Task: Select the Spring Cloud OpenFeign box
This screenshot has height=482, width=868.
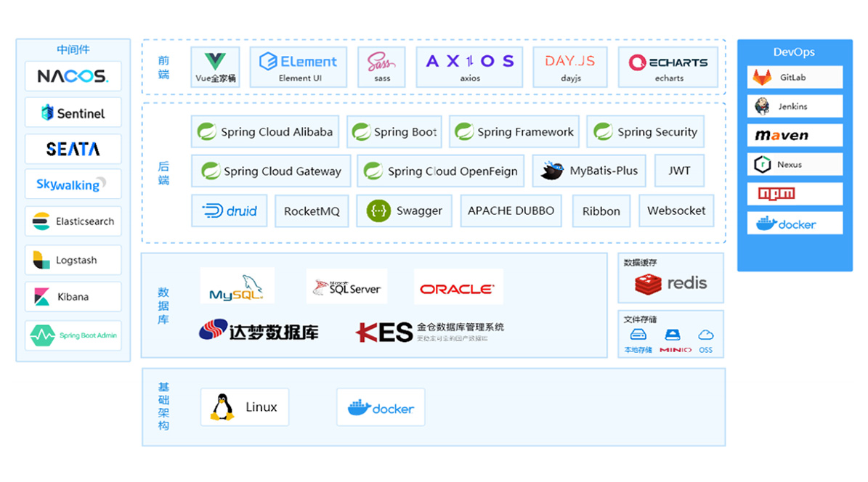Action: coord(441,171)
